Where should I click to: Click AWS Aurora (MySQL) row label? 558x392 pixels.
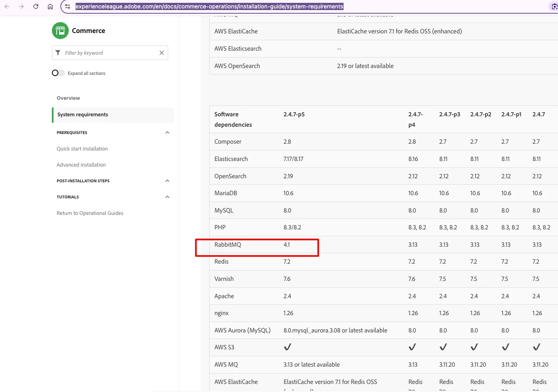point(243,330)
